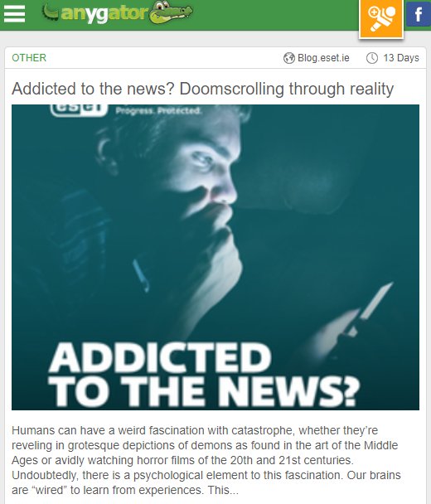Click the Progress. Protected. tagline in image
This screenshot has width=431, height=504.
pyautogui.click(x=159, y=111)
